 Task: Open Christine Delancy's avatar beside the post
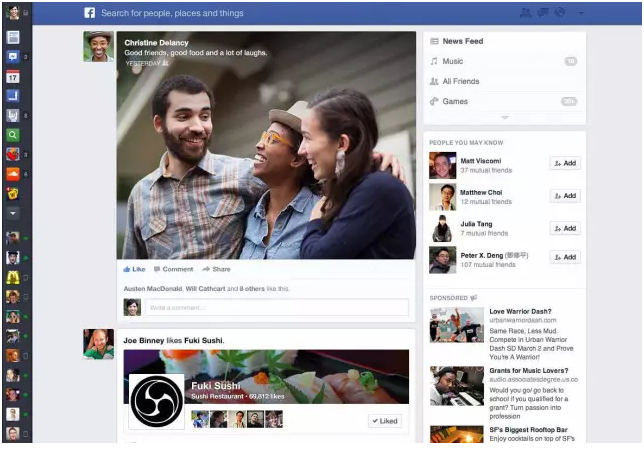click(x=99, y=46)
